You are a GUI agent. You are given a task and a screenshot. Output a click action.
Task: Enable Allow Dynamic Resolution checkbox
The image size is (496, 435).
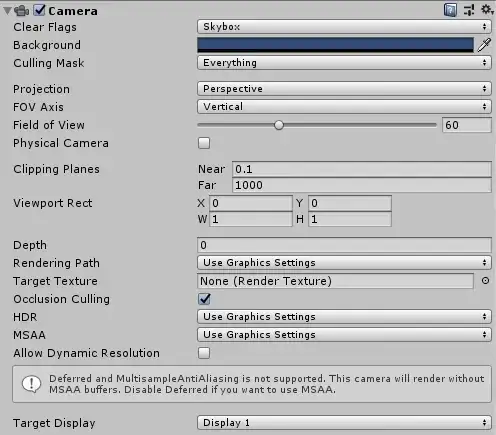(x=204, y=353)
